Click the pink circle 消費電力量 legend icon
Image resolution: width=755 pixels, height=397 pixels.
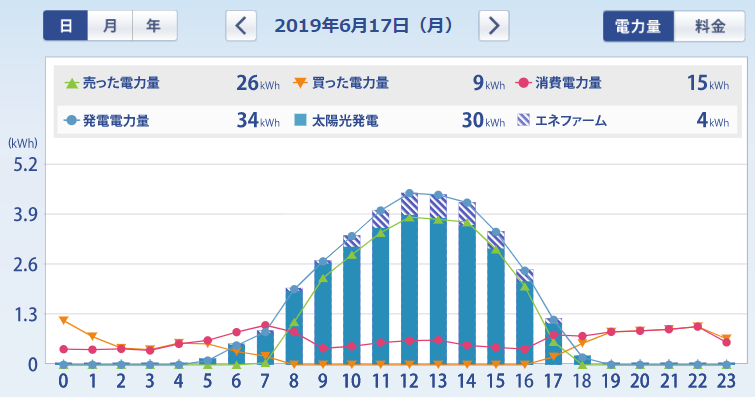(523, 83)
